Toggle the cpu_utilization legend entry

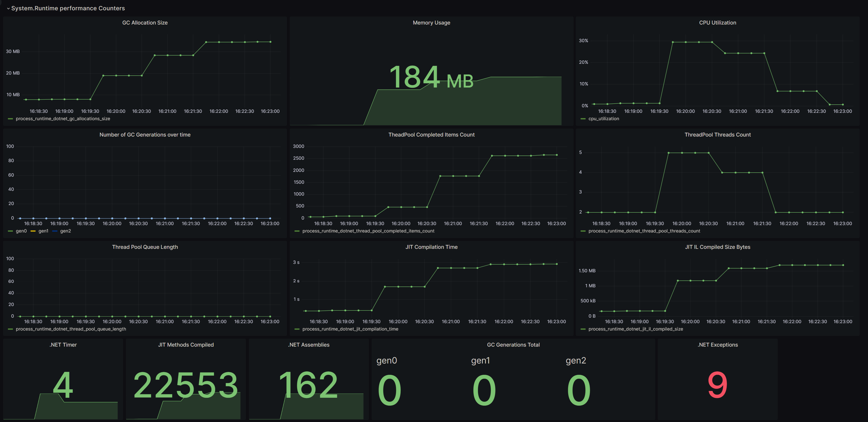[x=604, y=119]
